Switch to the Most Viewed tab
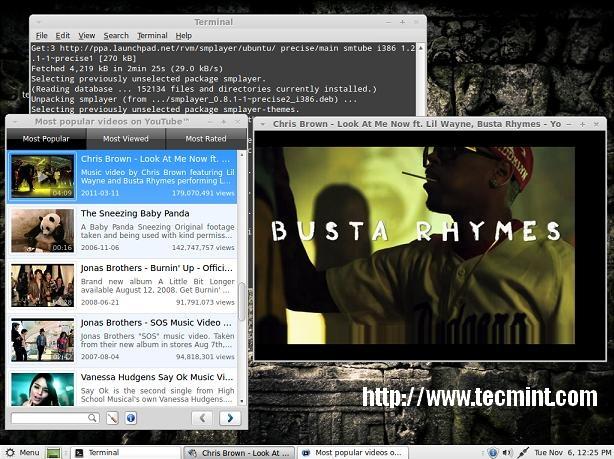The height and width of the screenshot is (459, 614). pyautogui.click(x=126, y=139)
